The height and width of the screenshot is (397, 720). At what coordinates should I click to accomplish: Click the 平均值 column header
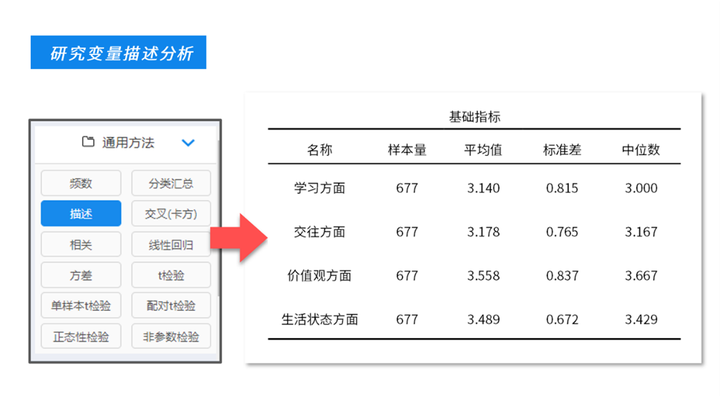483,150
